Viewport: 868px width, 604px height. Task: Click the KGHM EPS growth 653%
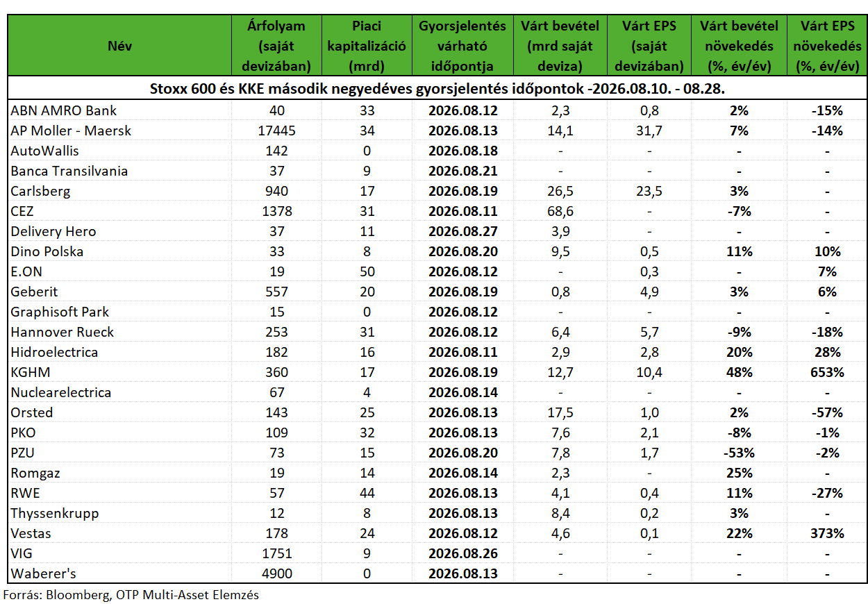(827, 372)
